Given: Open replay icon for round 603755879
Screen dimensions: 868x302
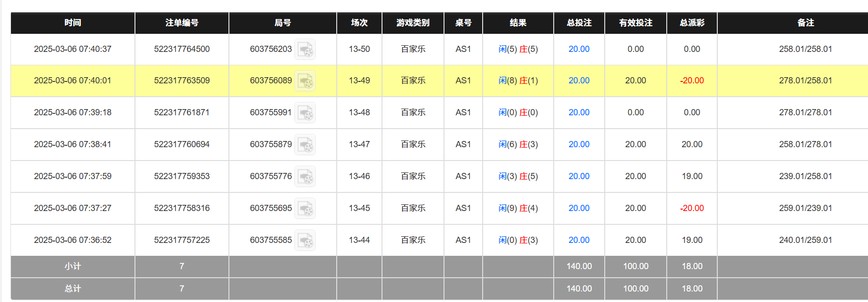Looking at the screenshot, I should pyautogui.click(x=305, y=145).
